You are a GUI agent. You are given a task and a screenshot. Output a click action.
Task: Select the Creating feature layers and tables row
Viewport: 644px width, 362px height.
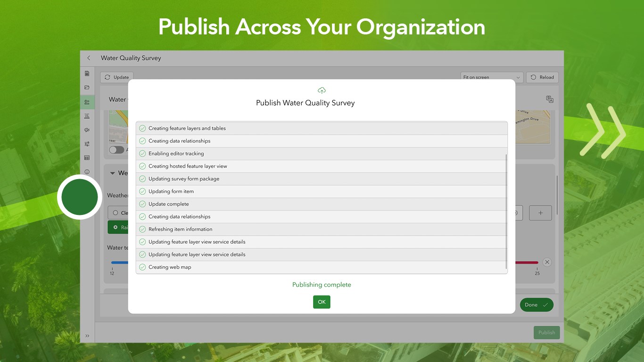tap(322, 128)
